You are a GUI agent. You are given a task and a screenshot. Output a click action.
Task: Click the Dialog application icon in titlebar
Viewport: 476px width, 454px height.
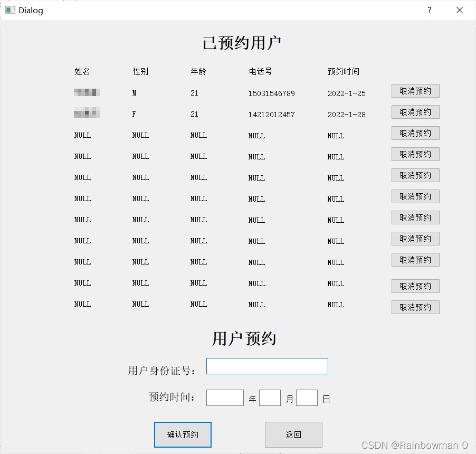pos(10,10)
